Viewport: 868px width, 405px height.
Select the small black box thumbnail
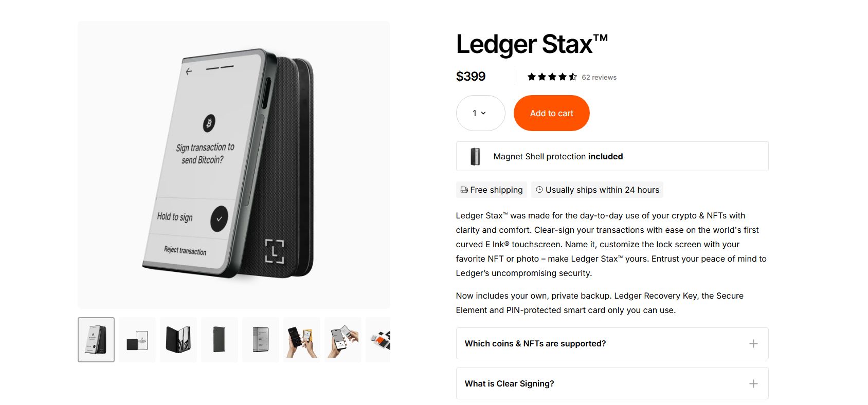(x=137, y=339)
